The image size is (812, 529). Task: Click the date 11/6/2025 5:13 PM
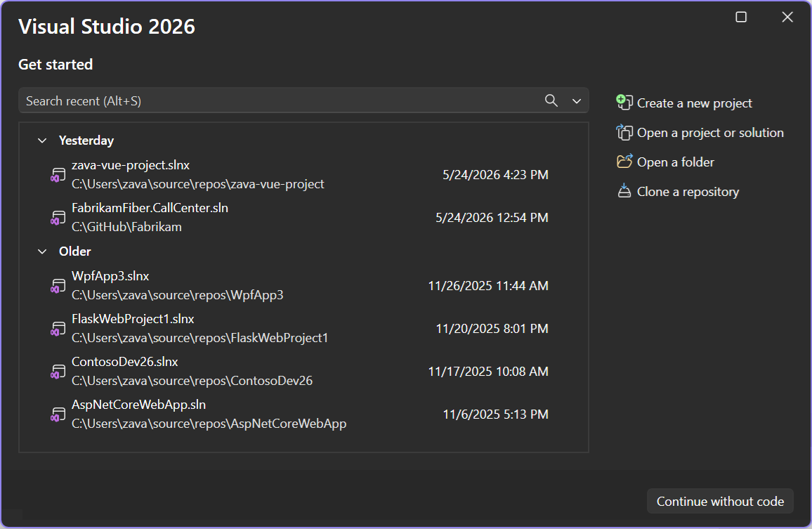(495, 414)
